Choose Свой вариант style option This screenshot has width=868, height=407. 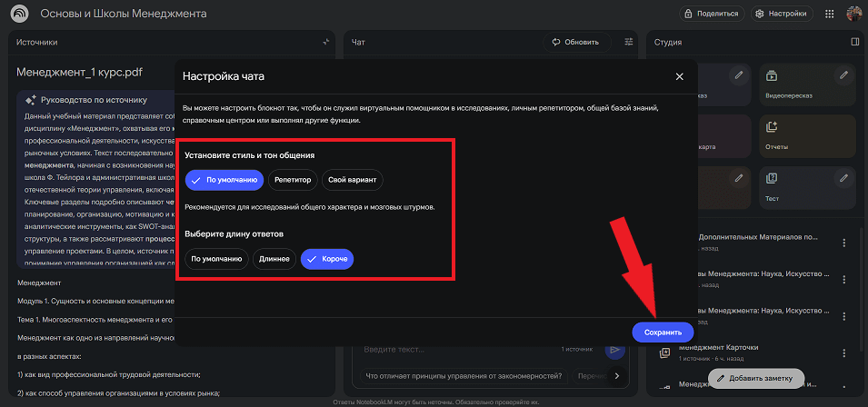[x=352, y=180]
